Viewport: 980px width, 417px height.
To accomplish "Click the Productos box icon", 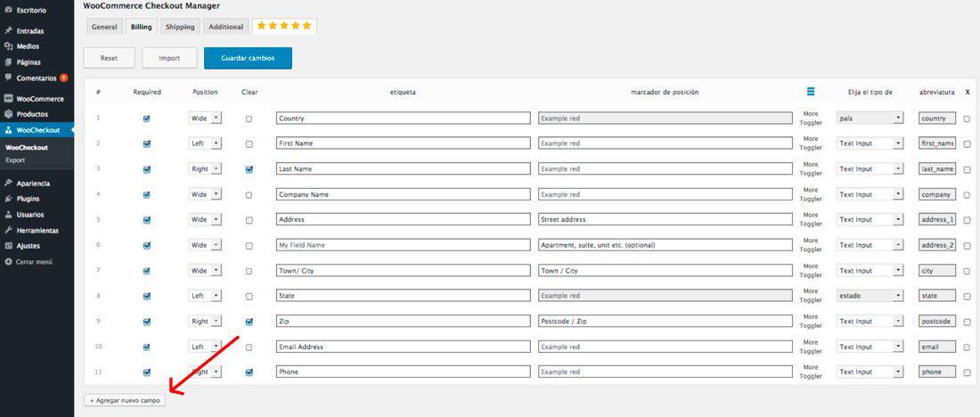I will pyautogui.click(x=8, y=114).
